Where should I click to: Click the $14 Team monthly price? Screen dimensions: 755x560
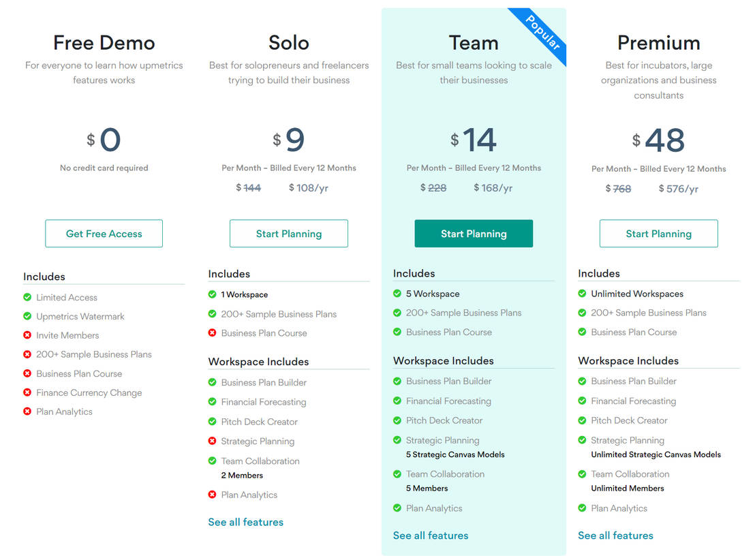(x=474, y=140)
